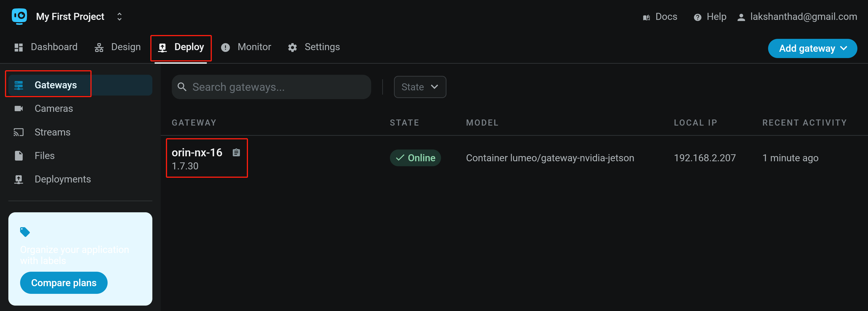Screen dimensions: 868x311
Task: Click the Compare plans button
Action: [64, 283]
